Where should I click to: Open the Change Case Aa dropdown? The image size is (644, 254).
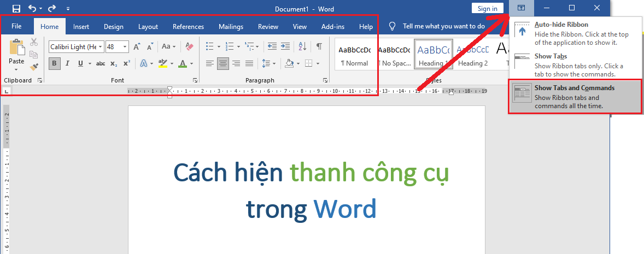click(x=168, y=47)
